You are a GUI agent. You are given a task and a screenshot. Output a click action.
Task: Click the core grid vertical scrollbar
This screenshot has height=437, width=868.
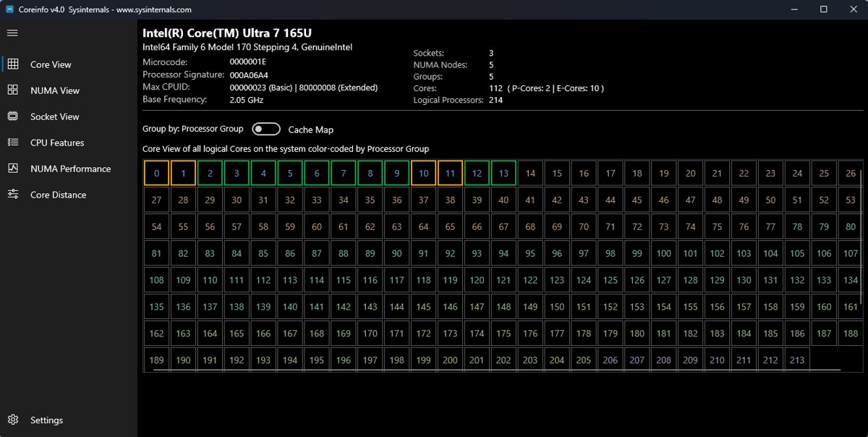[x=861, y=239]
